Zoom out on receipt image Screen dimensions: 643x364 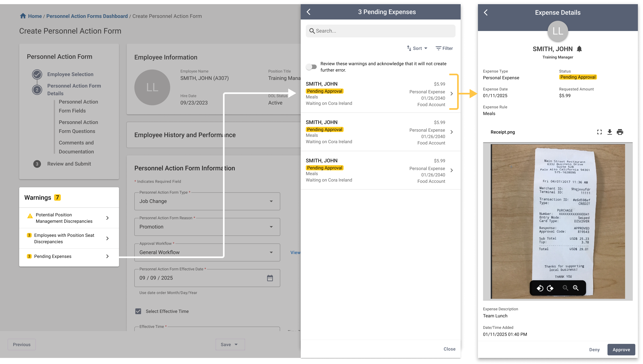coord(565,288)
